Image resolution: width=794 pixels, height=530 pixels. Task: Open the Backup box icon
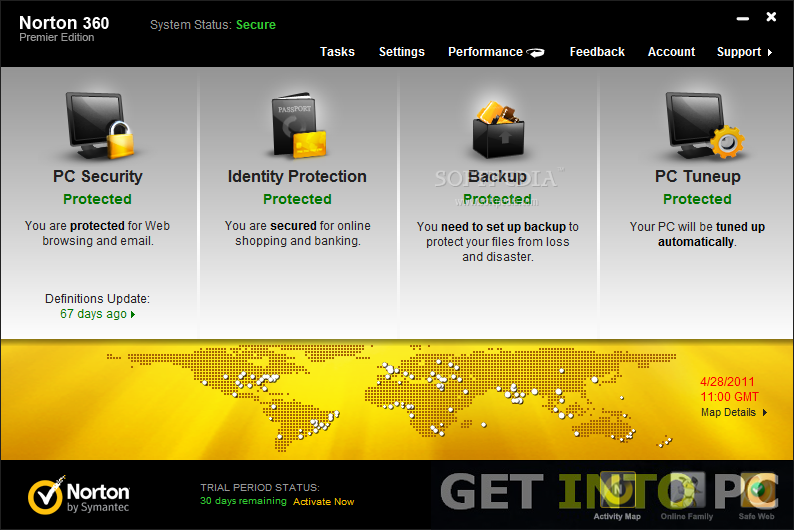tap(498, 129)
